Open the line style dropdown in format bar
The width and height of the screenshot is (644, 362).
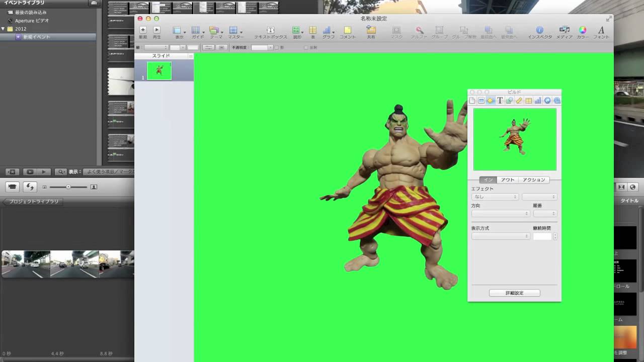(x=155, y=47)
